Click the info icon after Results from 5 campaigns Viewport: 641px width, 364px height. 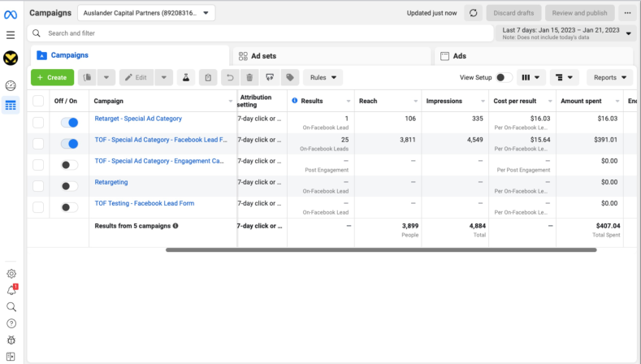click(175, 226)
